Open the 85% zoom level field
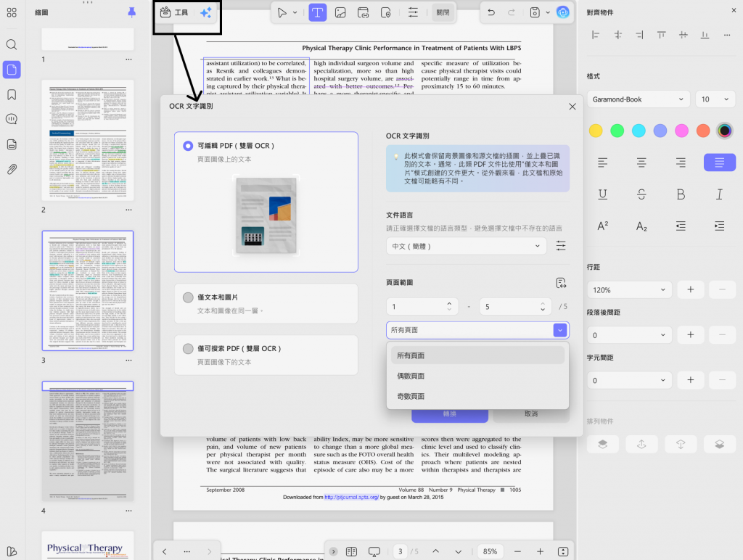Viewport: 743px width, 560px height. (x=490, y=551)
